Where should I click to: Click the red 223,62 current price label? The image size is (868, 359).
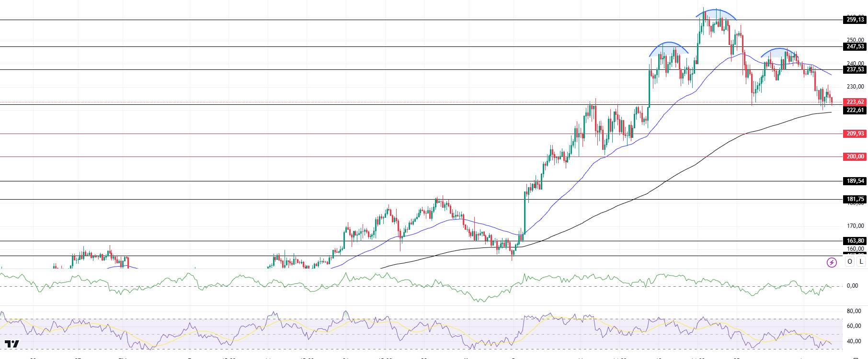[x=855, y=102]
